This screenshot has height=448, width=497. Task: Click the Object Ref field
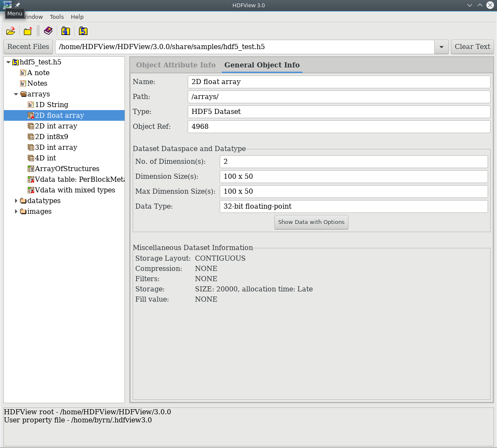click(x=339, y=126)
